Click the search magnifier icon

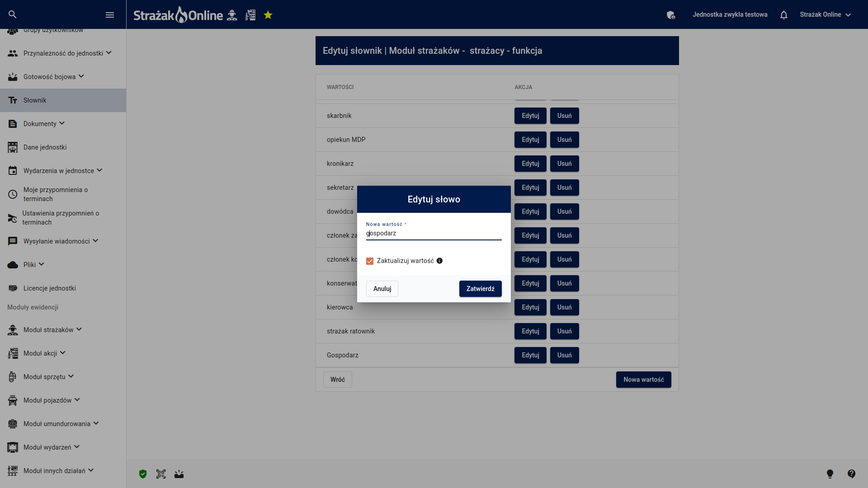13,14
